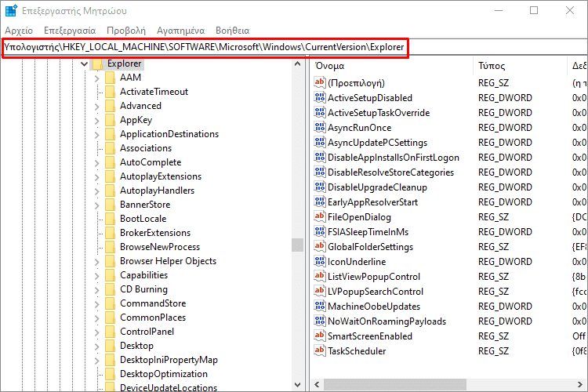Viewport: 588px width, 392px height.
Task: Click the folder icon of BootLocale key
Action: pyautogui.click(x=111, y=219)
